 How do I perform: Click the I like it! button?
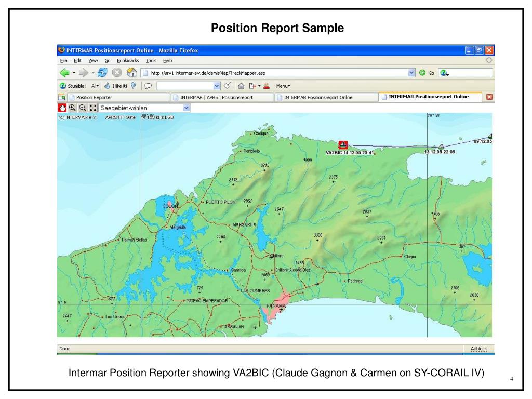(x=116, y=86)
